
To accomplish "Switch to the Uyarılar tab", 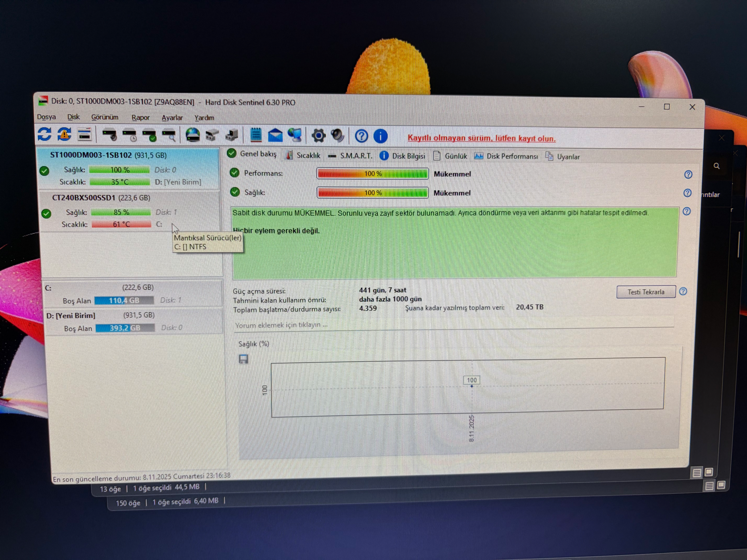I will tap(563, 157).
